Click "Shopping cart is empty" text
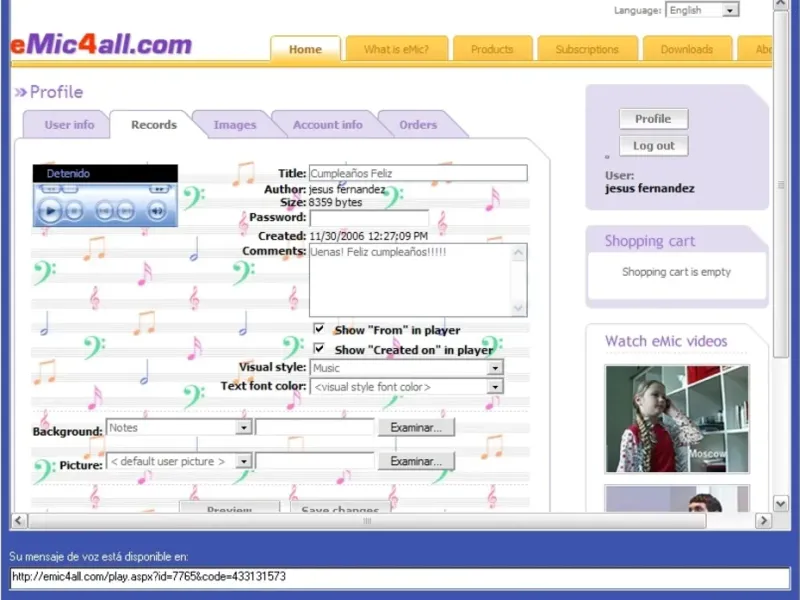800x600 pixels. pos(676,272)
